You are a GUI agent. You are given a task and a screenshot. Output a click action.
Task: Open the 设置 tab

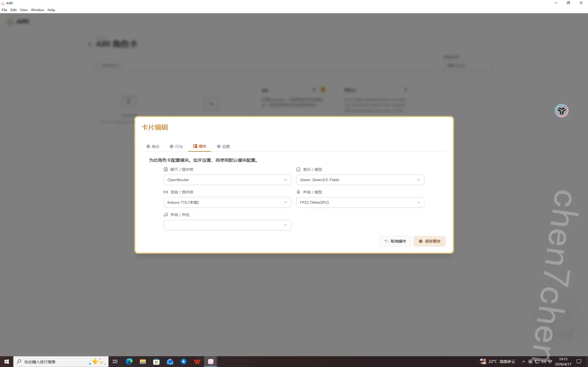tap(223, 146)
